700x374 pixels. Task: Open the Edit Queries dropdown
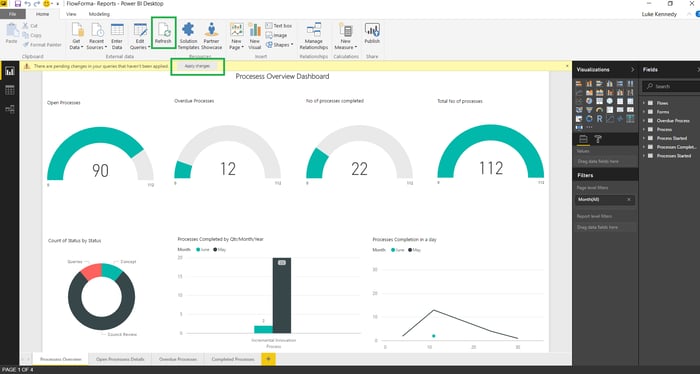[140, 36]
